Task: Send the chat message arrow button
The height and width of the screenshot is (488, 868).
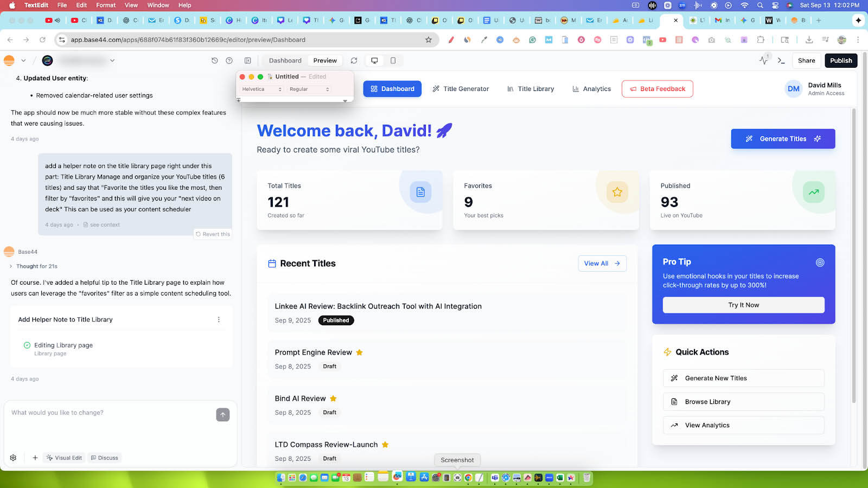Action: pos(223,415)
